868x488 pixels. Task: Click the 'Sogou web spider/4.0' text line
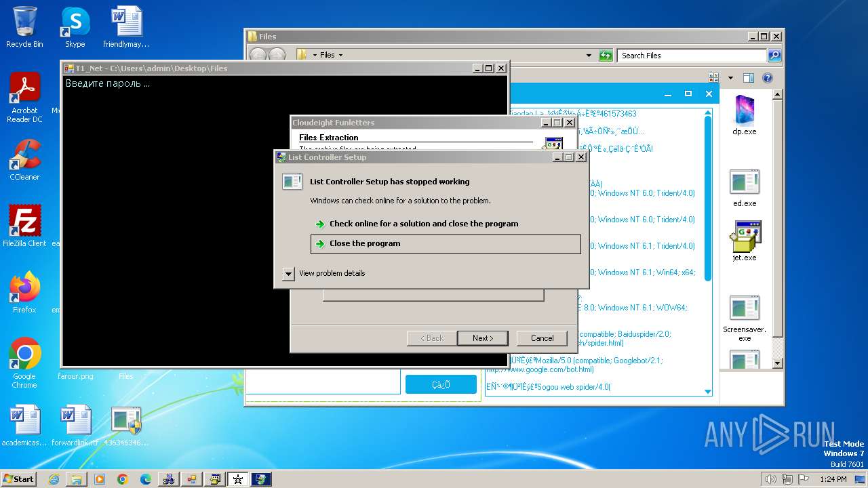point(549,387)
